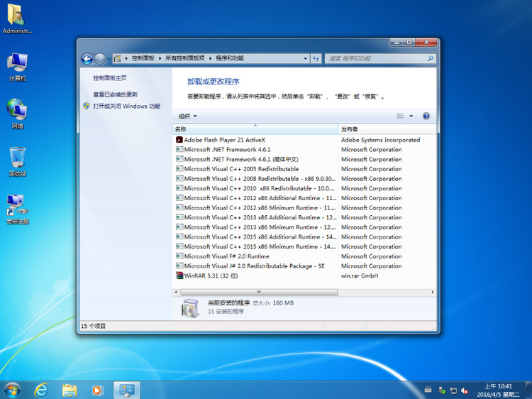Click the search magnifier icon
Screen dimensions: 532x399
pos(431,58)
